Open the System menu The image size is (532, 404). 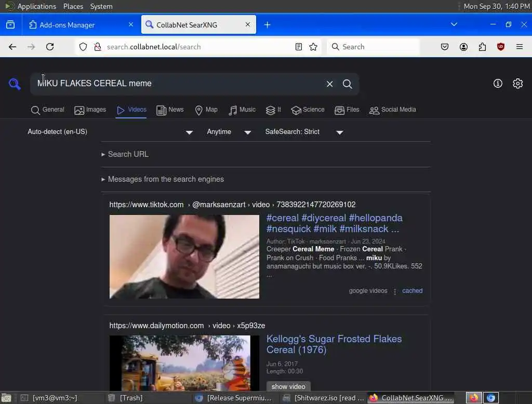[101, 6]
